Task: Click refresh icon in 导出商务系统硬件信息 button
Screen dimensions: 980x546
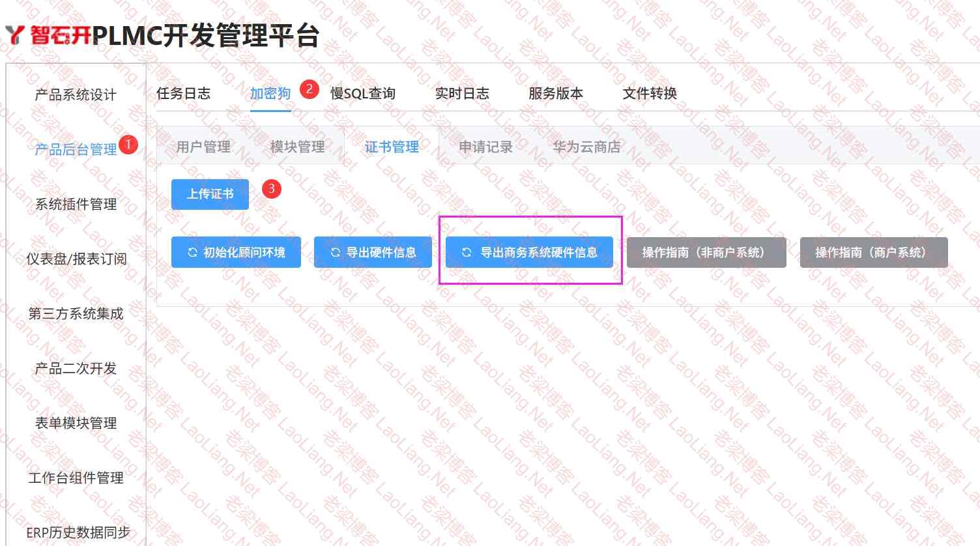Action: pos(467,252)
